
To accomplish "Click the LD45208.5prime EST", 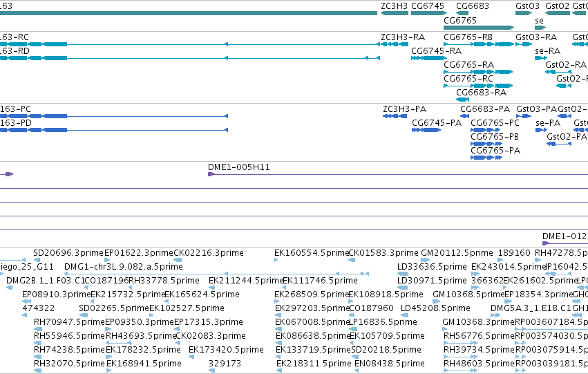I will [x=404, y=315].
